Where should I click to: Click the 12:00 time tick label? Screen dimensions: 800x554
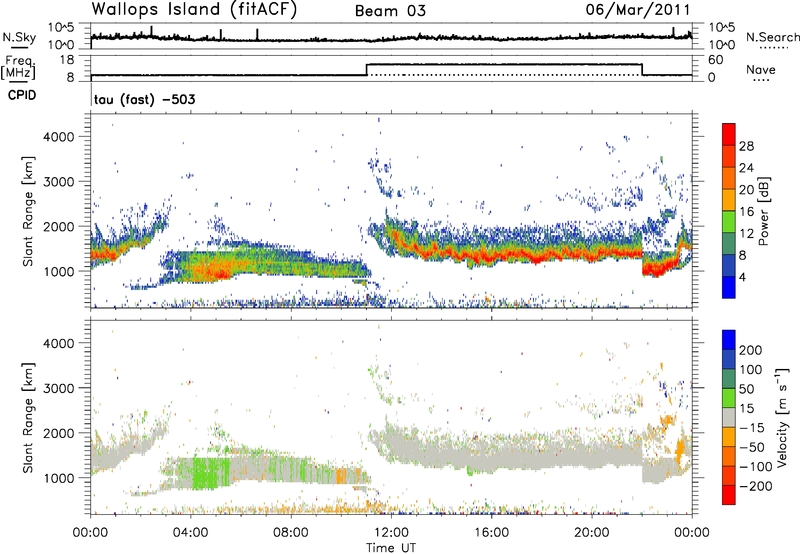391,533
